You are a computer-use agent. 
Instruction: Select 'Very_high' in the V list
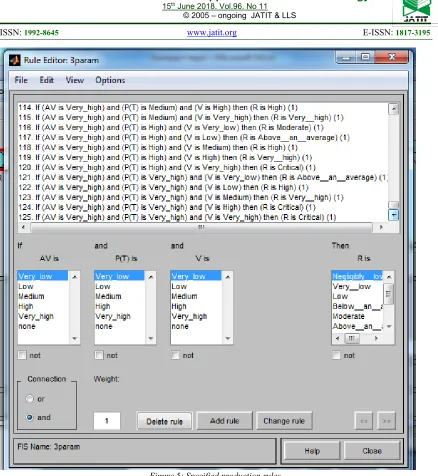tap(196, 316)
